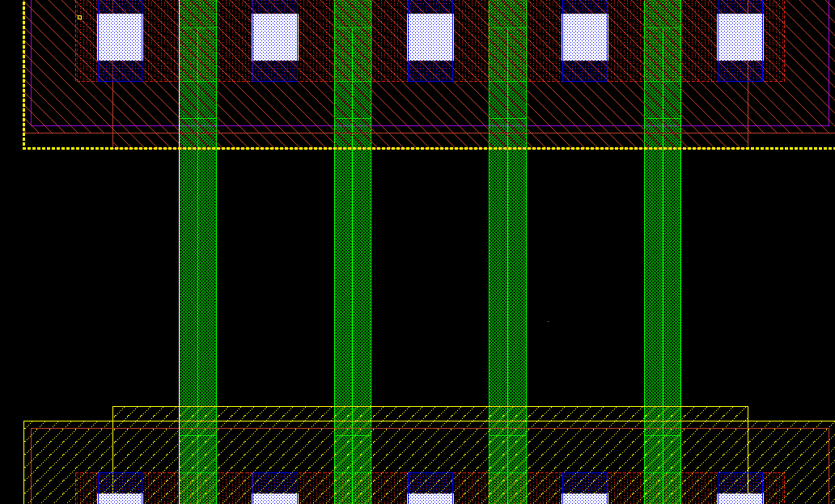The width and height of the screenshot is (835, 504).
Task: Select the rightmost white contact in top row
Action: [740, 37]
